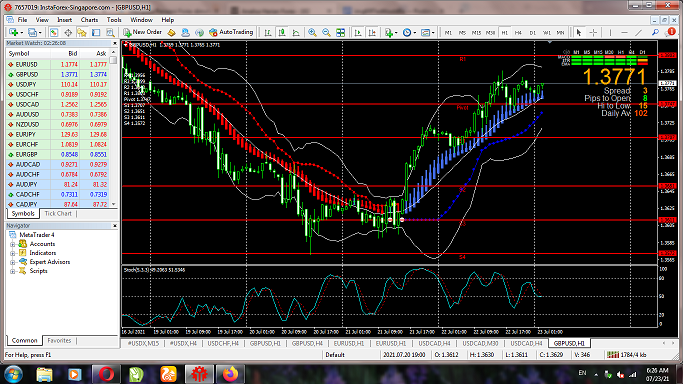683x384 pixels.
Task: Open the Profiles toolbar icon
Action: [x=32, y=32]
